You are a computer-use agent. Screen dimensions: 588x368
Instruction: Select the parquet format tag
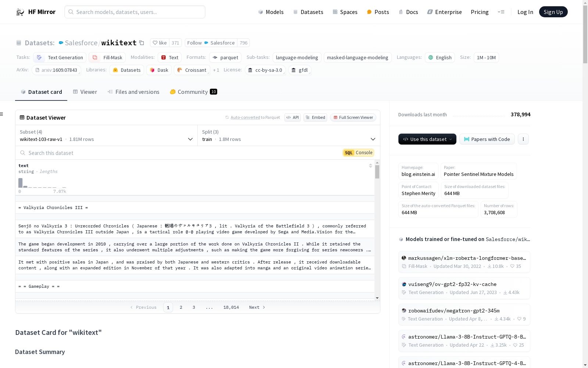(x=225, y=58)
